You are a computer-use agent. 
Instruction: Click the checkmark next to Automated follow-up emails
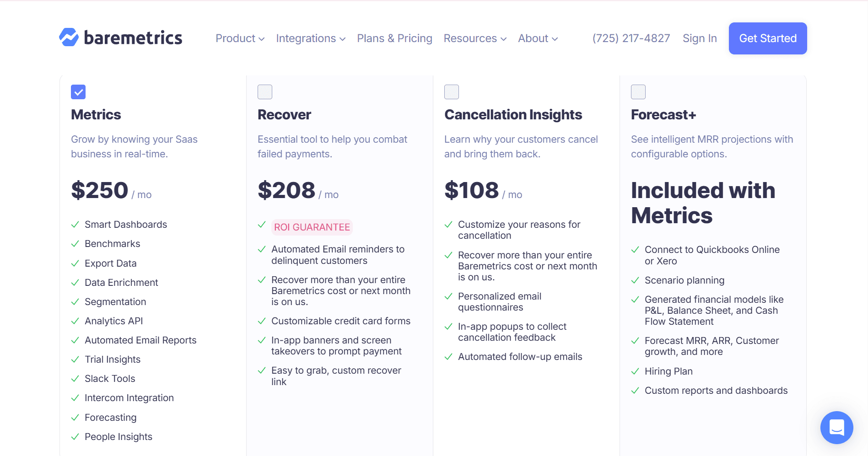click(448, 357)
